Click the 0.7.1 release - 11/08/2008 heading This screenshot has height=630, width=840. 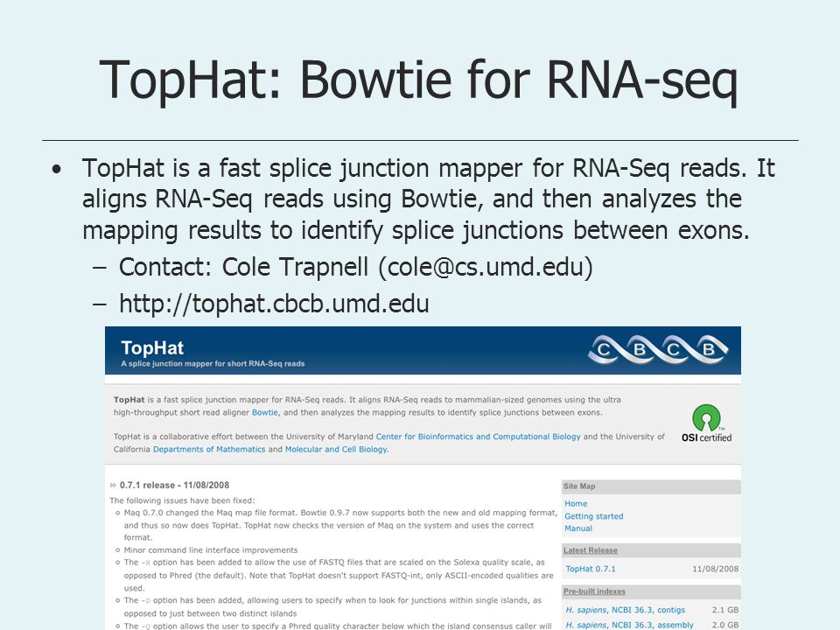(174, 485)
